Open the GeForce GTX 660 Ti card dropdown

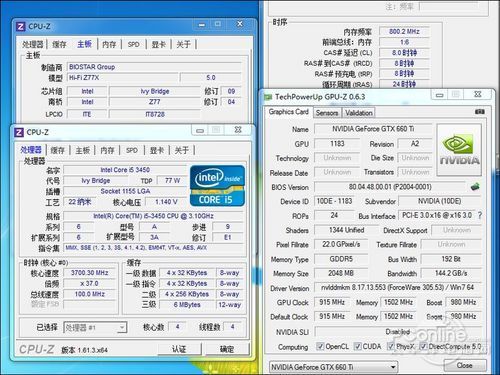[333, 367]
